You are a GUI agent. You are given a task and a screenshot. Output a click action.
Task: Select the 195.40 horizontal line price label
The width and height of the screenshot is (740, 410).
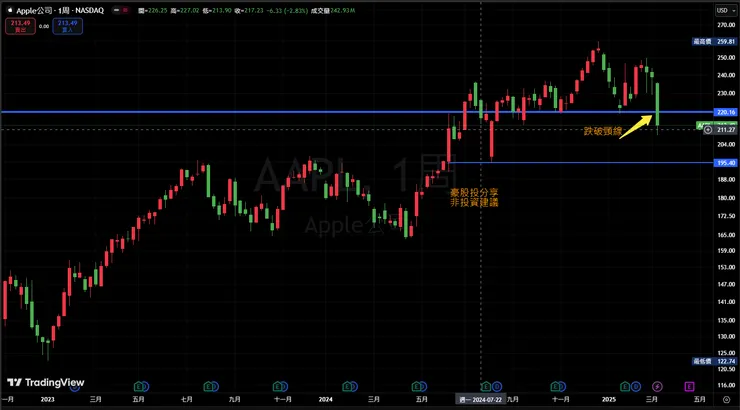coord(725,163)
